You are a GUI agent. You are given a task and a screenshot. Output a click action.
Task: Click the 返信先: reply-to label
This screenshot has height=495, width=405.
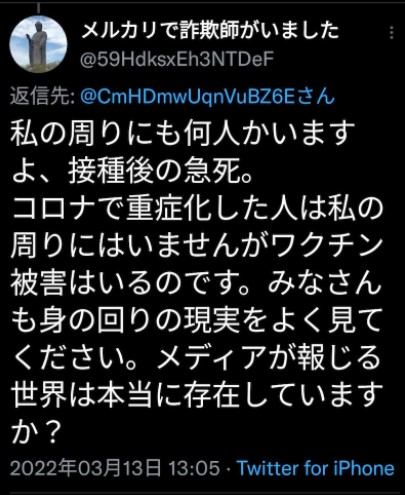click(x=42, y=97)
